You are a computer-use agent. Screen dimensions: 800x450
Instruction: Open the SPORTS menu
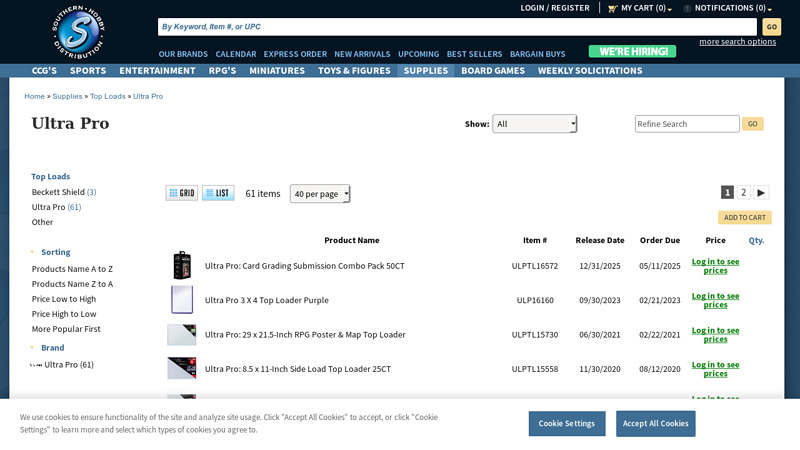[88, 70]
